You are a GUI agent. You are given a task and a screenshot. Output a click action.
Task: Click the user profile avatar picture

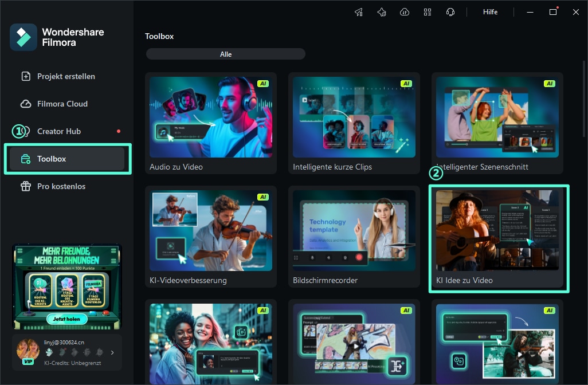click(28, 349)
